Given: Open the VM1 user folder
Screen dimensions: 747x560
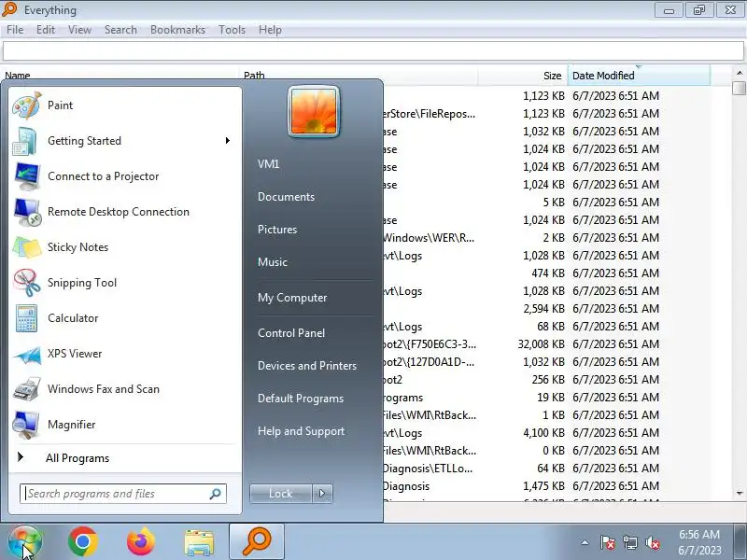Looking at the screenshot, I should (x=269, y=164).
